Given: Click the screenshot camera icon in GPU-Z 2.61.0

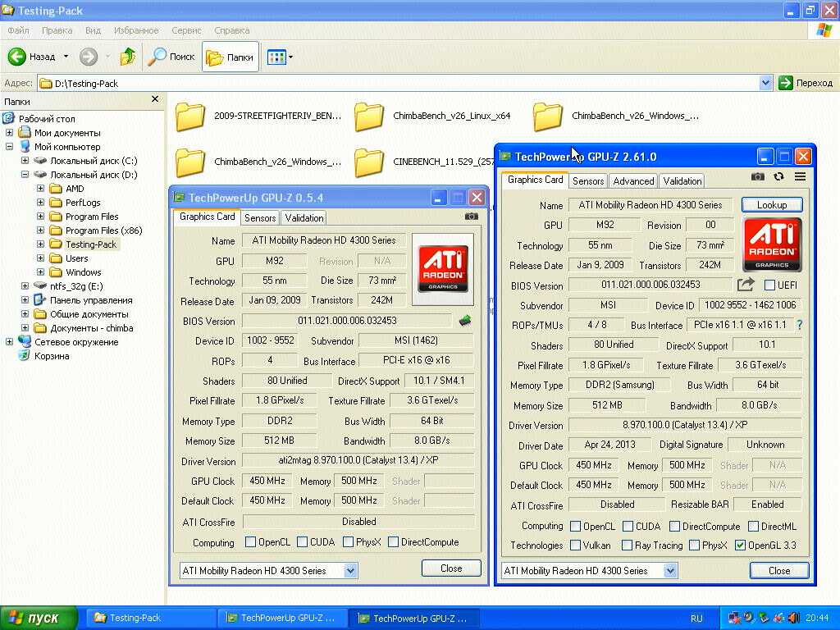Looking at the screenshot, I should (757, 176).
